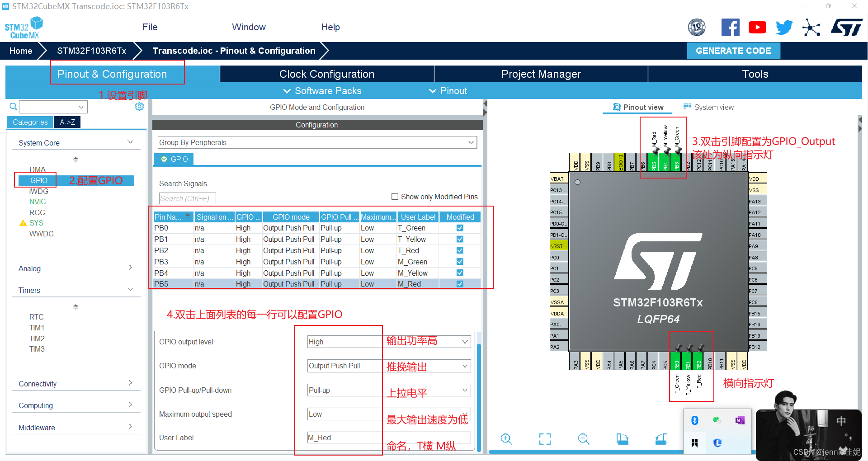
Task: Click the PA13 pin on the chip
Action: point(757,201)
